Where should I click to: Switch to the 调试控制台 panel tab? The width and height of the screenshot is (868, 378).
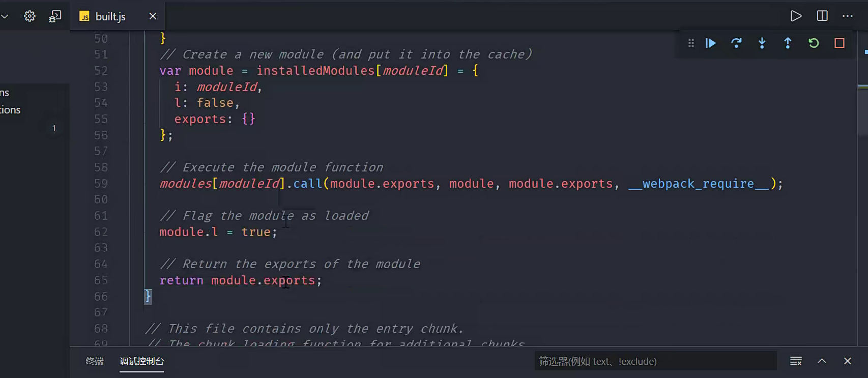(x=142, y=361)
